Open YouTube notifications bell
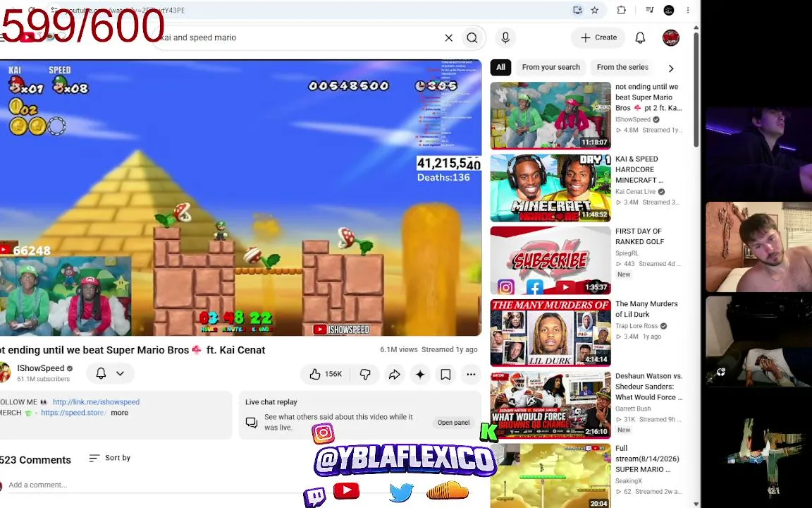 click(640, 37)
